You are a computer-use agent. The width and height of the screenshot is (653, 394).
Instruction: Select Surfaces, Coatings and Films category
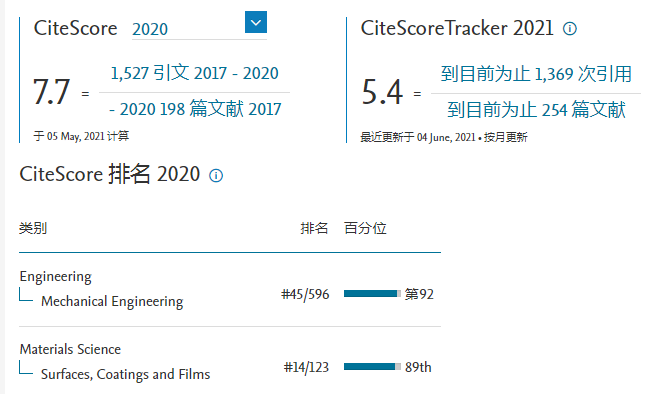125,374
